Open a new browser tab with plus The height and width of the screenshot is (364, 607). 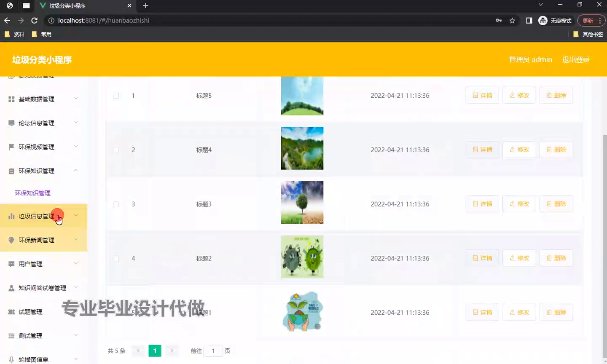(x=145, y=5)
